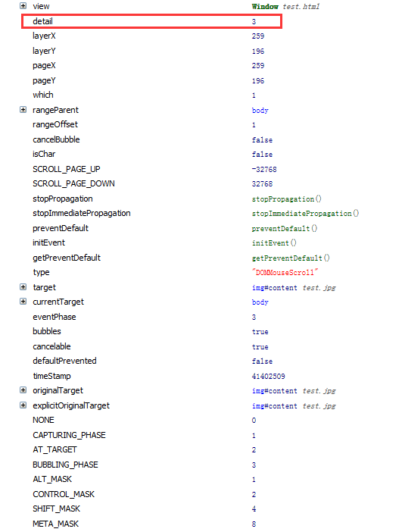405x532 pixels.
Task: Open the initEvent() function link
Action: (x=274, y=243)
